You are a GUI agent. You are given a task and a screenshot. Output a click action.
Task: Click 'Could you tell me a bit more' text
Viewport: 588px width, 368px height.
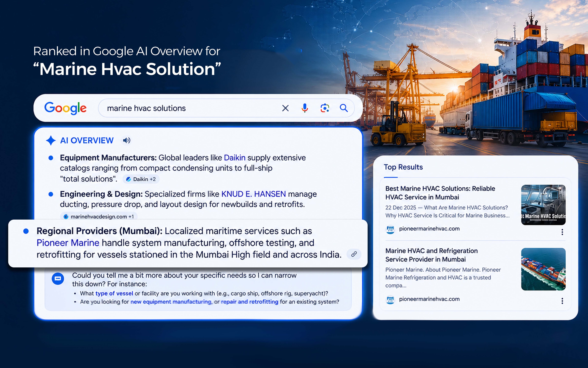(x=184, y=280)
